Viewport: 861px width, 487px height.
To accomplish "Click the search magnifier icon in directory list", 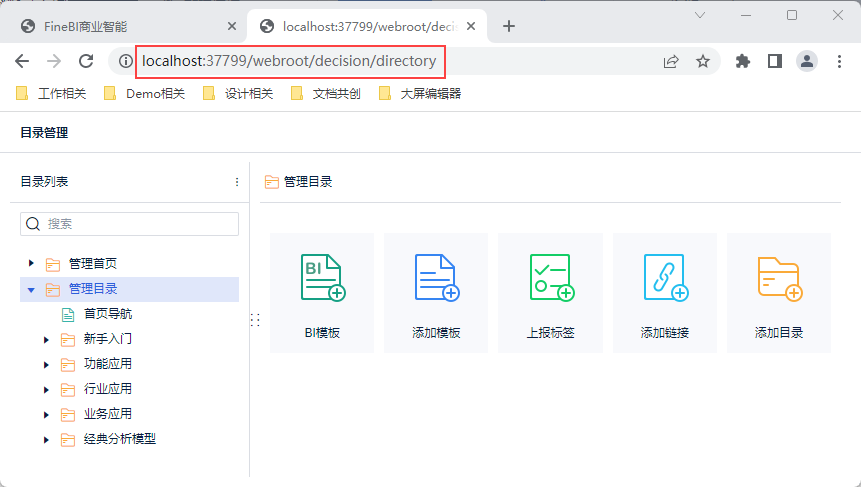I will click(x=33, y=224).
